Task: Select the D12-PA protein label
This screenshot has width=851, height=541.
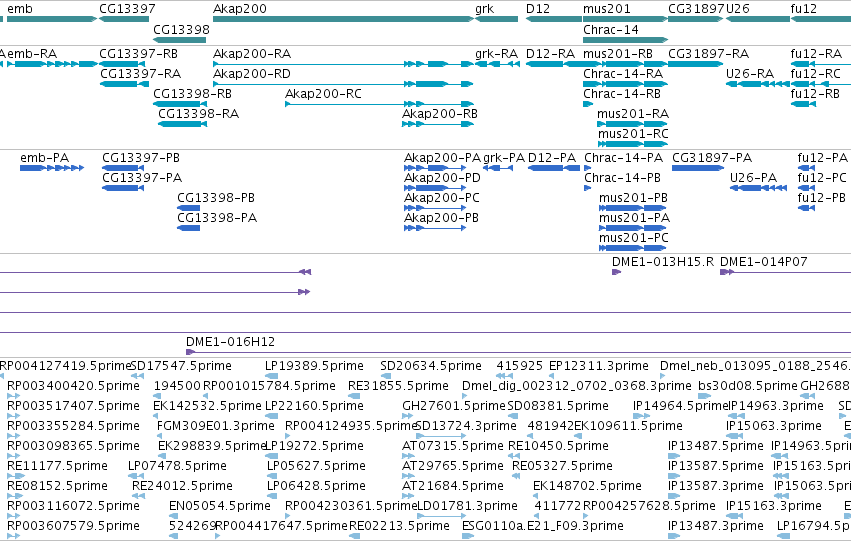Action: (552, 158)
